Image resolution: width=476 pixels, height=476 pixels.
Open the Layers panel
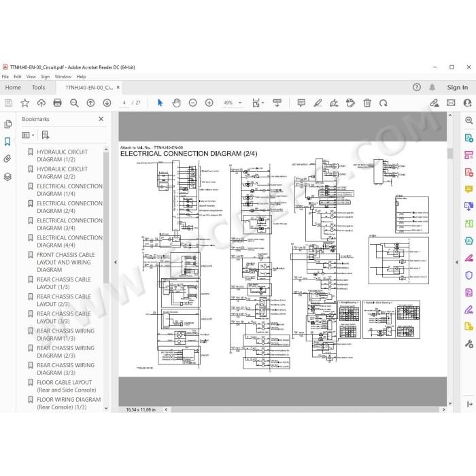(7, 176)
